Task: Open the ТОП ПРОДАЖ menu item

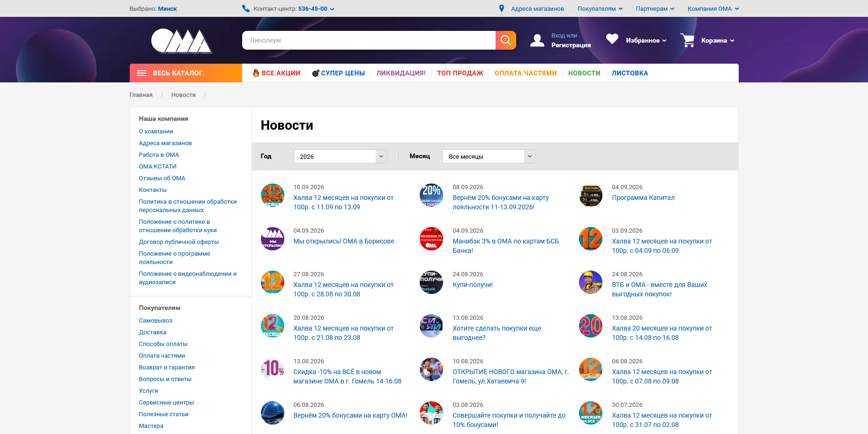Action: point(460,73)
